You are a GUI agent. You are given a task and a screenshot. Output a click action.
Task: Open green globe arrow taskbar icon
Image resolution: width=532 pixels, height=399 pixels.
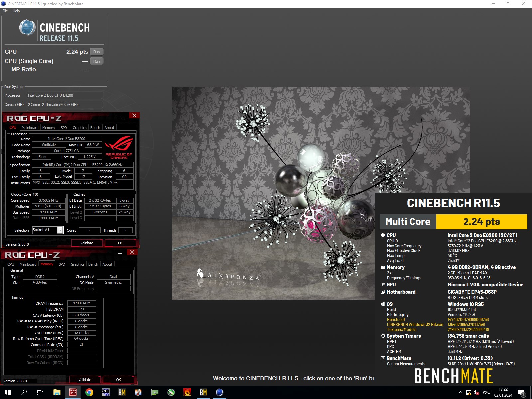[171, 392]
